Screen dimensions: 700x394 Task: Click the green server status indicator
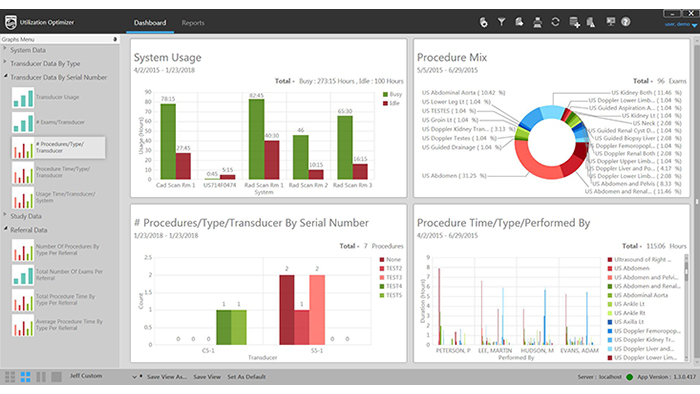629,377
